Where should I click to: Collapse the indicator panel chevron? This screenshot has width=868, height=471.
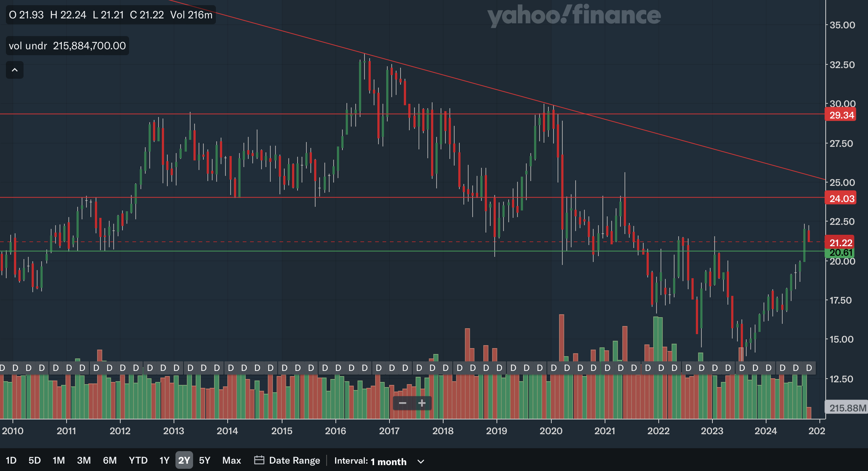coord(15,70)
